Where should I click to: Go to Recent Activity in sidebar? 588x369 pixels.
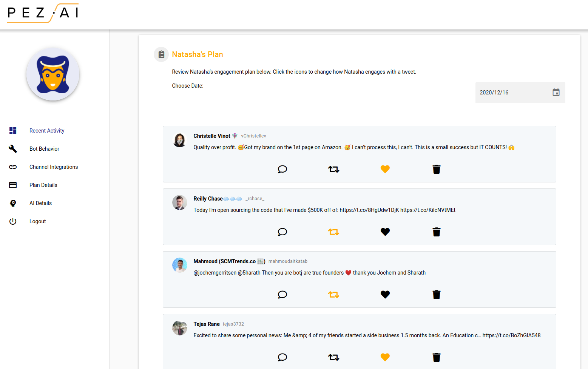pos(47,131)
